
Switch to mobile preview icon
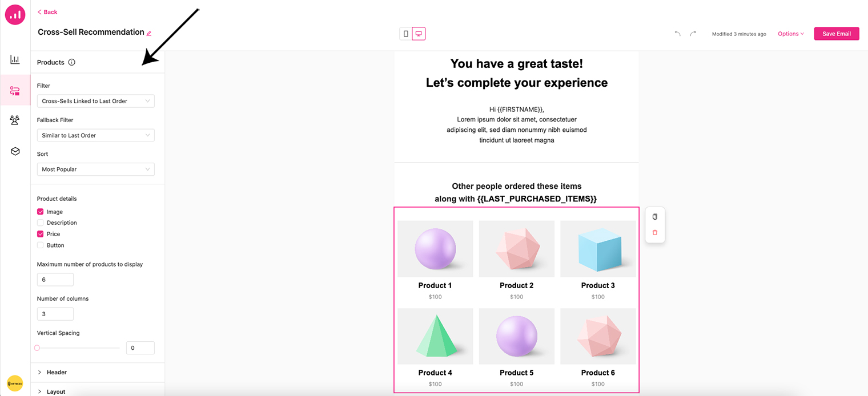[406, 34]
